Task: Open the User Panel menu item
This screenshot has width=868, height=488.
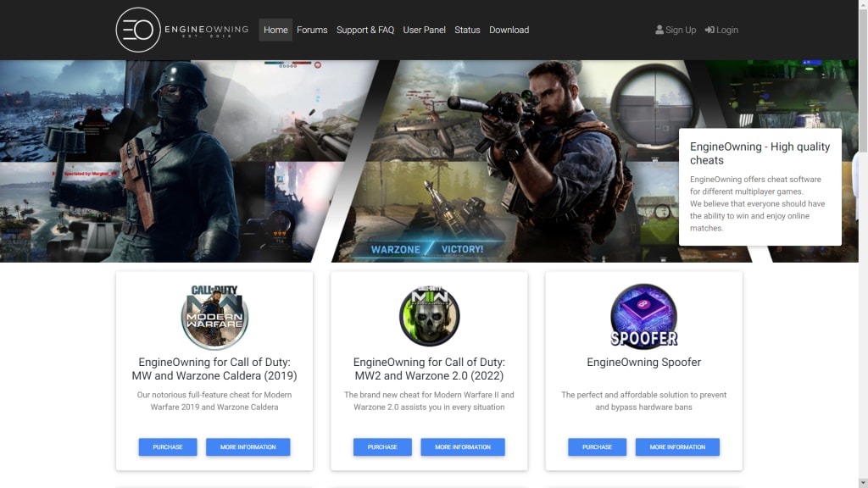Action: pyautogui.click(x=424, y=30)
